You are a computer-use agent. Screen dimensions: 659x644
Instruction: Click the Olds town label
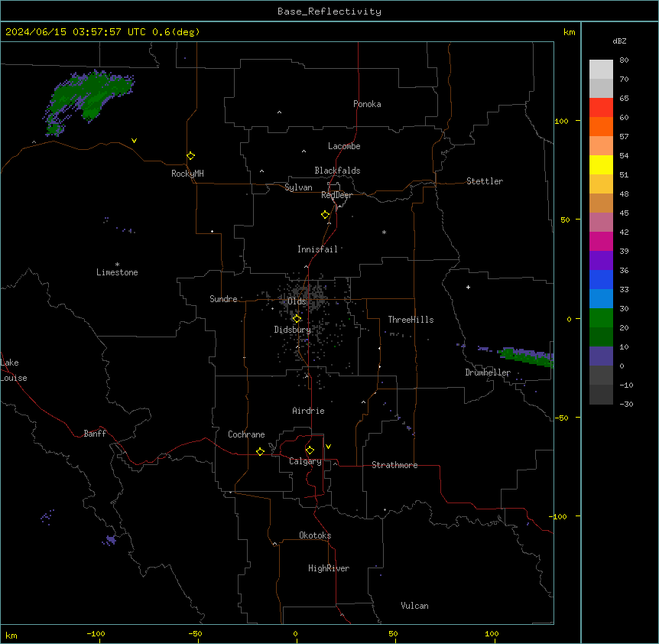coord(297,301)
